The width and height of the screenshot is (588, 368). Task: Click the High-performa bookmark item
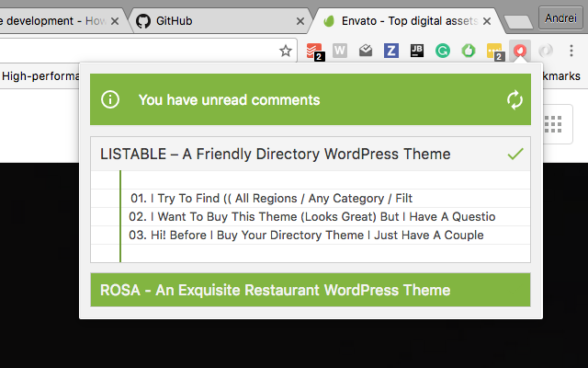(40, 76)
